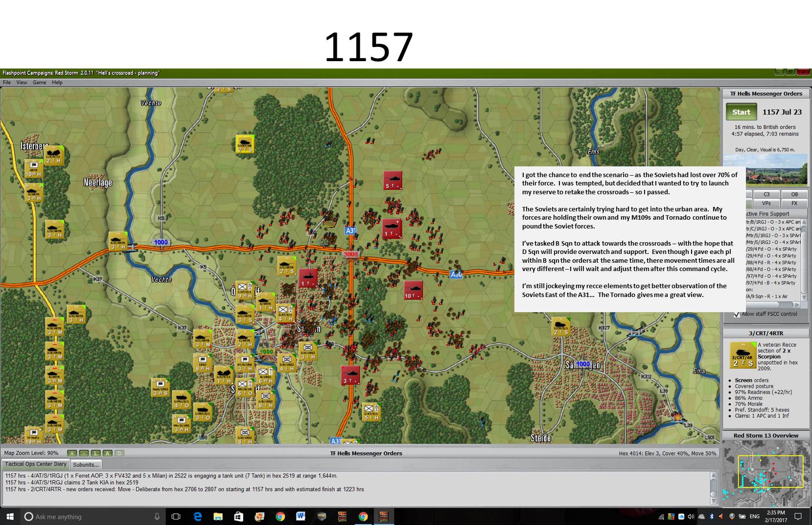Open the File menu
This screenshot has height=525, width=812.
(x=7, y=82)
